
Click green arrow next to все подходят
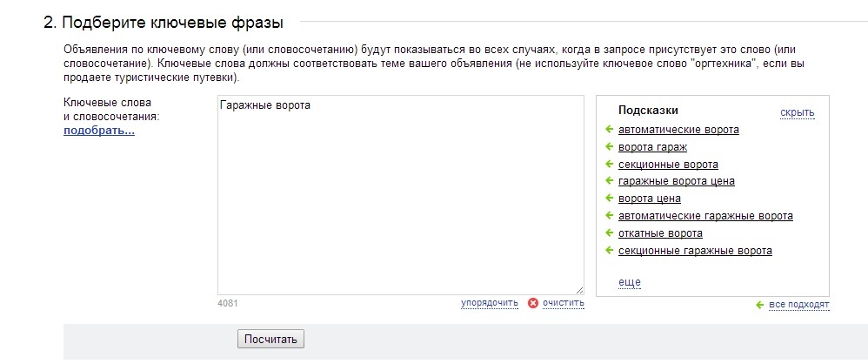[x=759, y=305]
